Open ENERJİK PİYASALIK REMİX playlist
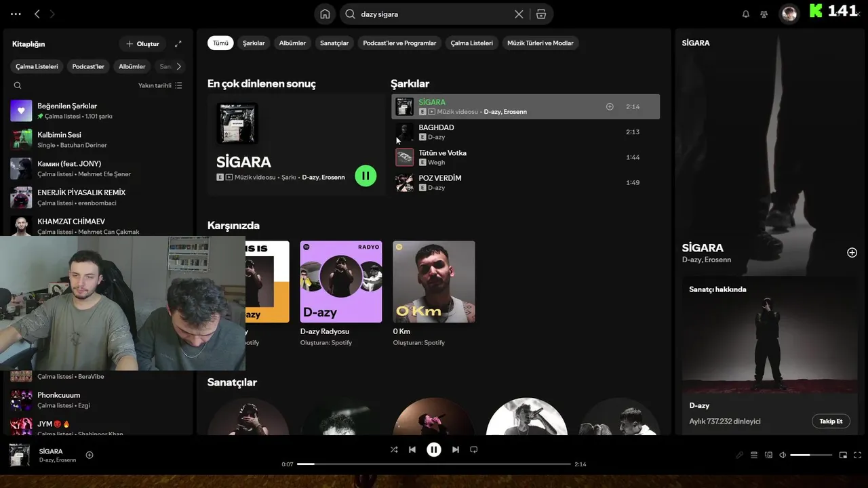 coord(98,197)
